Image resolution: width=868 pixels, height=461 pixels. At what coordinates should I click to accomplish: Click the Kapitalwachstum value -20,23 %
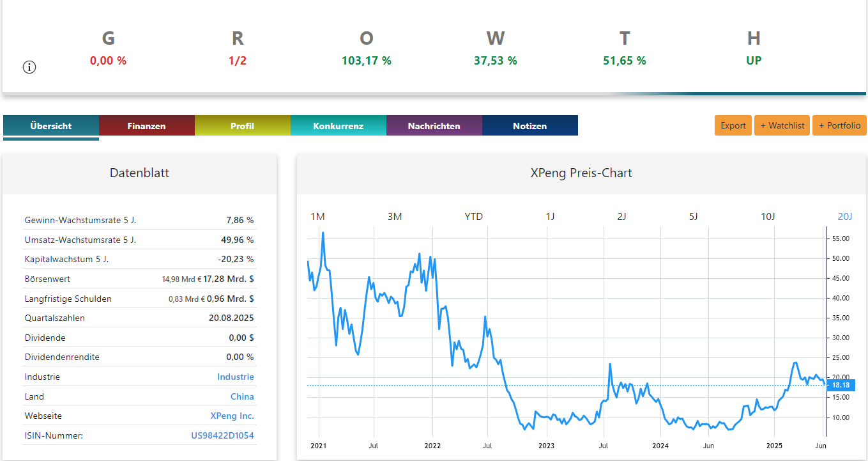pyautogui.click(x=236, y=259)
